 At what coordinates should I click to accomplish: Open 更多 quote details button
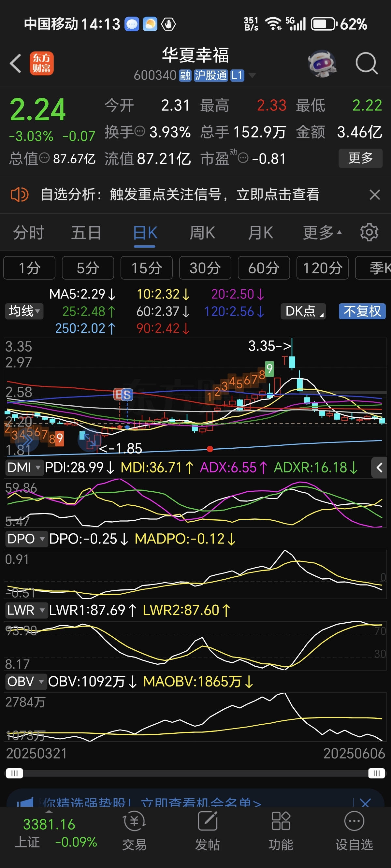360,158
